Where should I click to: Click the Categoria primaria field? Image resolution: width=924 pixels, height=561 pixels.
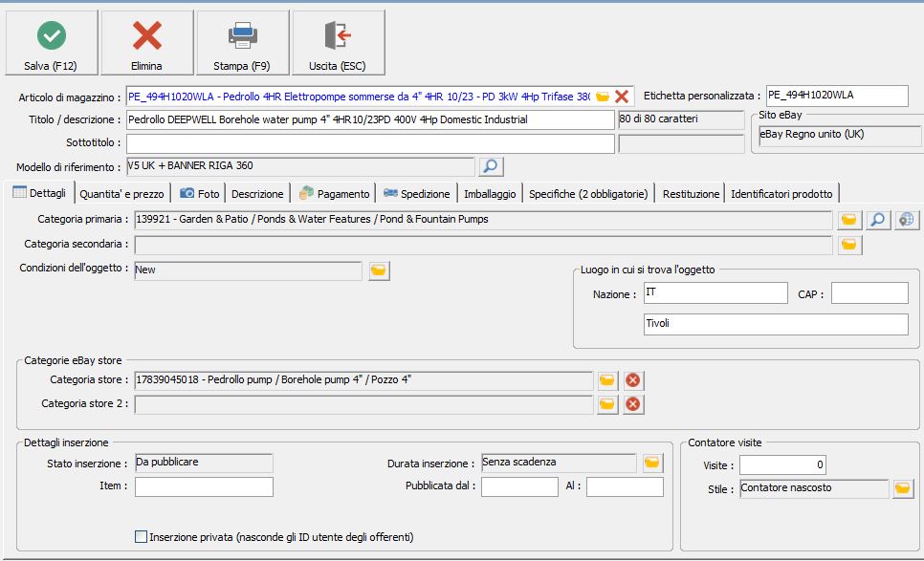(483, 220)
